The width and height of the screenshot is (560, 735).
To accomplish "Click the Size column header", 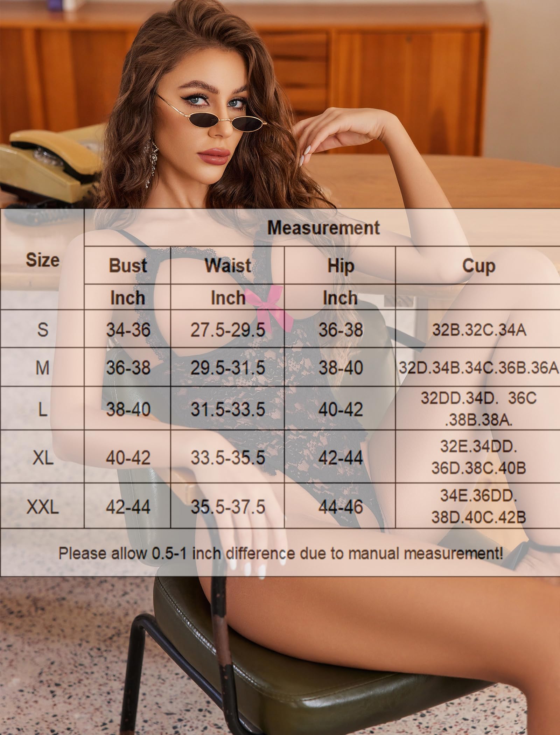I will pyautogui.click(x=42, y=260).
